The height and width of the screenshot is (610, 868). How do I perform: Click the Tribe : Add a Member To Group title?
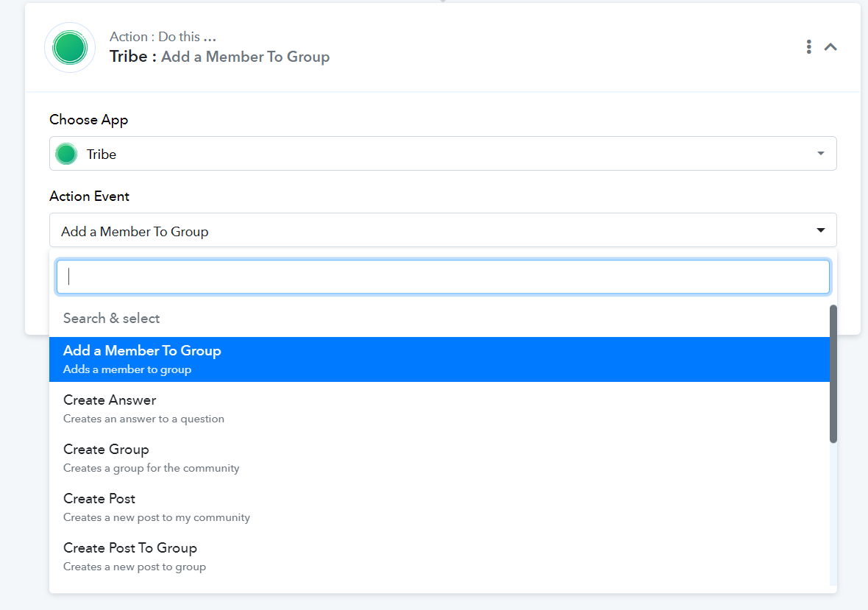click(x=220, y=57)
